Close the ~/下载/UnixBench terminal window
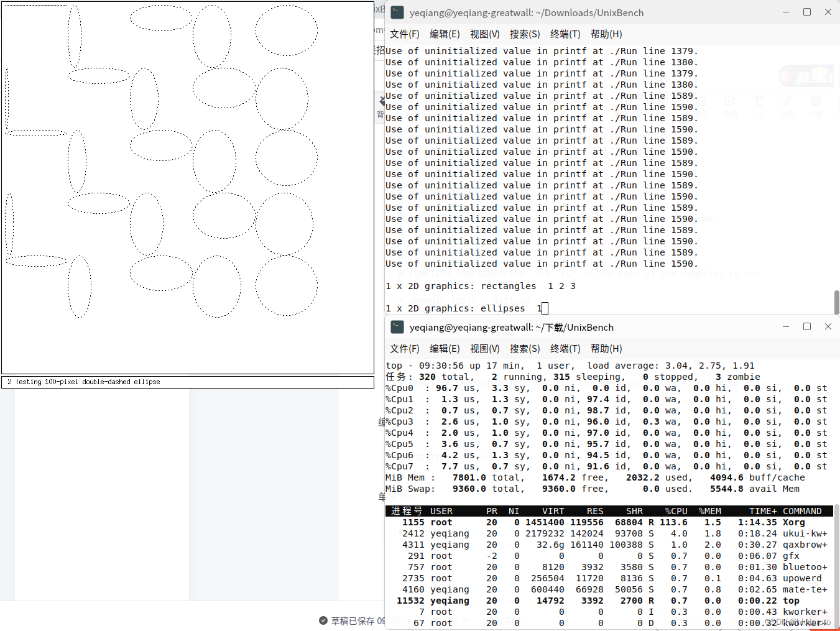This screenshot has width=840, height=631. [x=828, y=326]
